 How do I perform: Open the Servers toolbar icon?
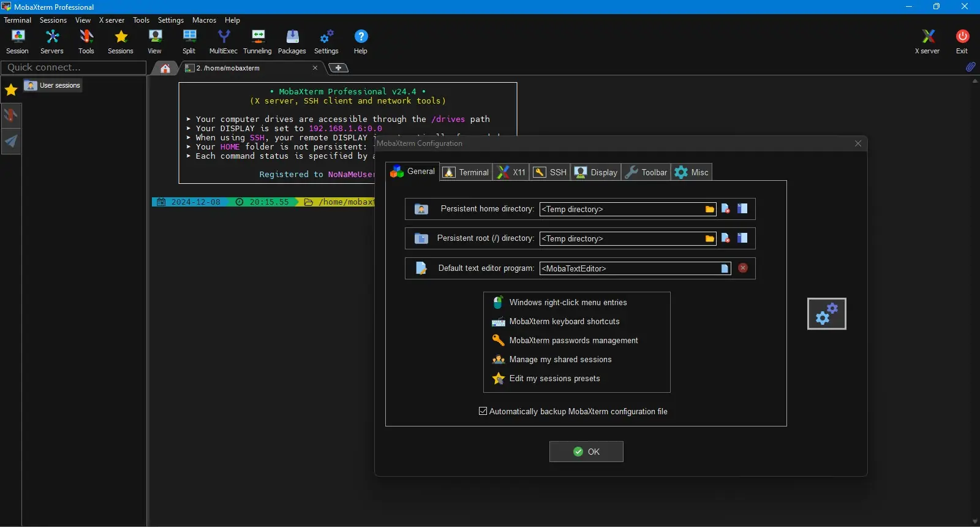(52, 42)
